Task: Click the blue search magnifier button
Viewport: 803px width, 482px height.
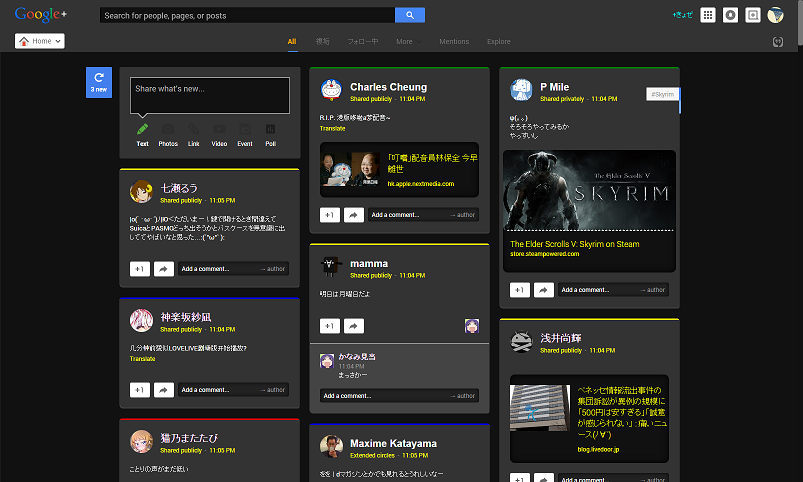Action: [410, 15]
